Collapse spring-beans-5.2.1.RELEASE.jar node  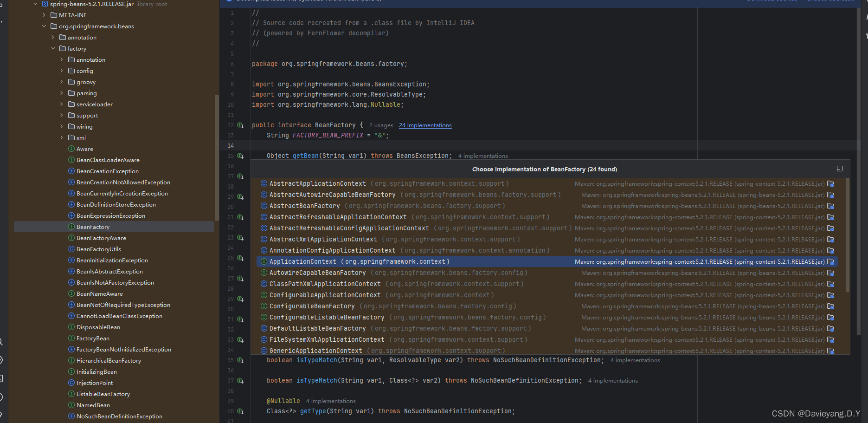(35, 4)
